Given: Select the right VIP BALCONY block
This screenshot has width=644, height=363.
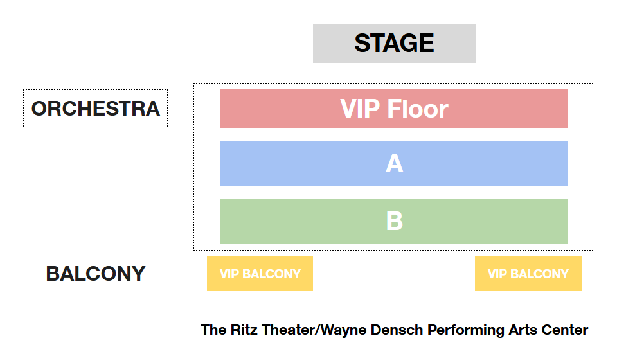Looking at the screenshot, I should pos(528,274).
